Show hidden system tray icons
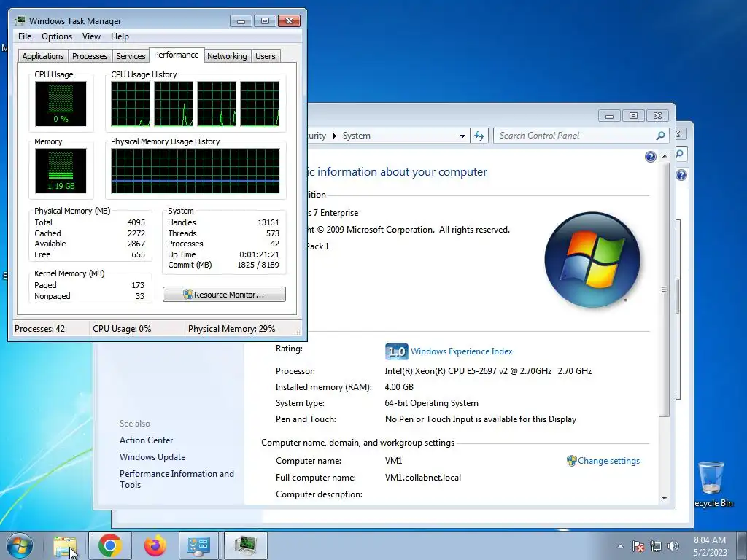The height and width of the screenshot is (560, 747). (x=620, y=546)
